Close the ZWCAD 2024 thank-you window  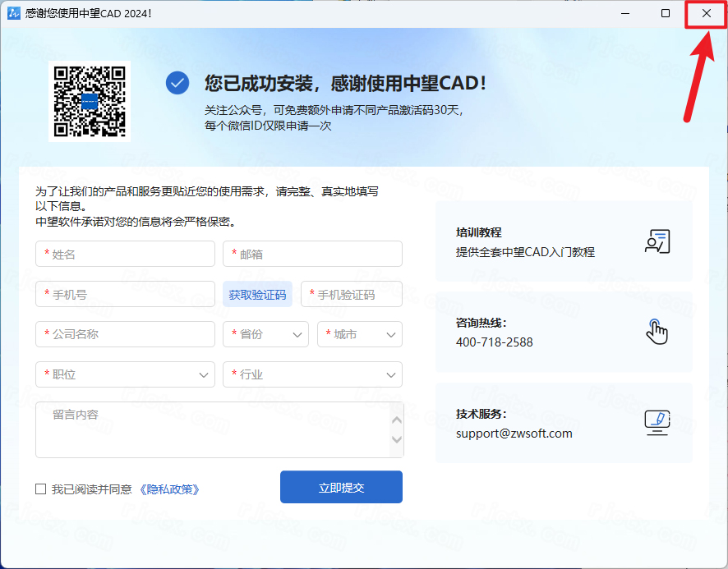pyautogui.click(x=706, y=14)
